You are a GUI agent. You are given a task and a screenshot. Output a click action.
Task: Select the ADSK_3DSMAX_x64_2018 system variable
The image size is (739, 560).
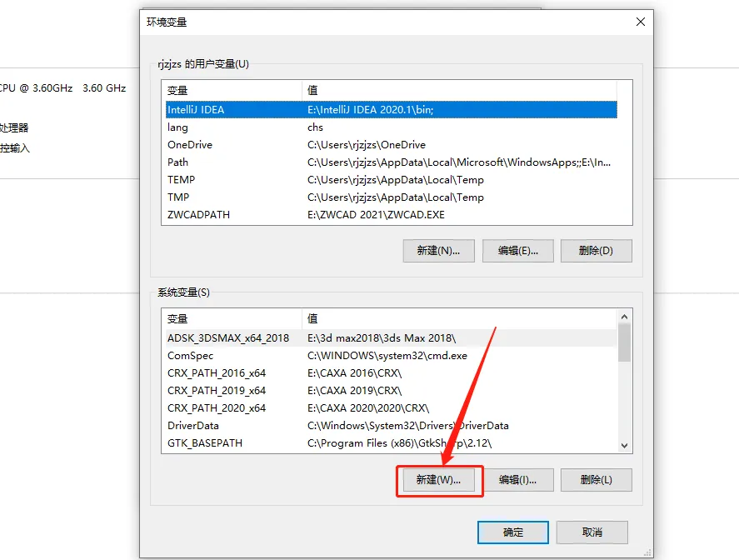(x=392, y=338)
